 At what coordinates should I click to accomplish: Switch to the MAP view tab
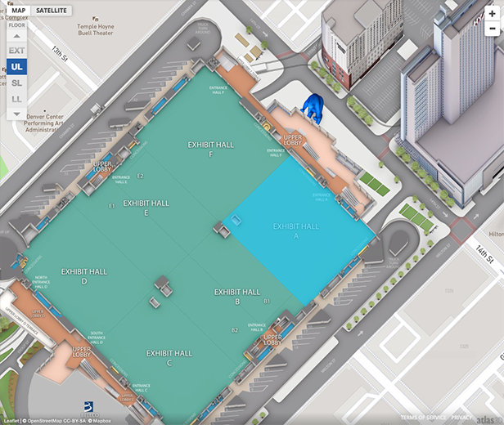18,11
